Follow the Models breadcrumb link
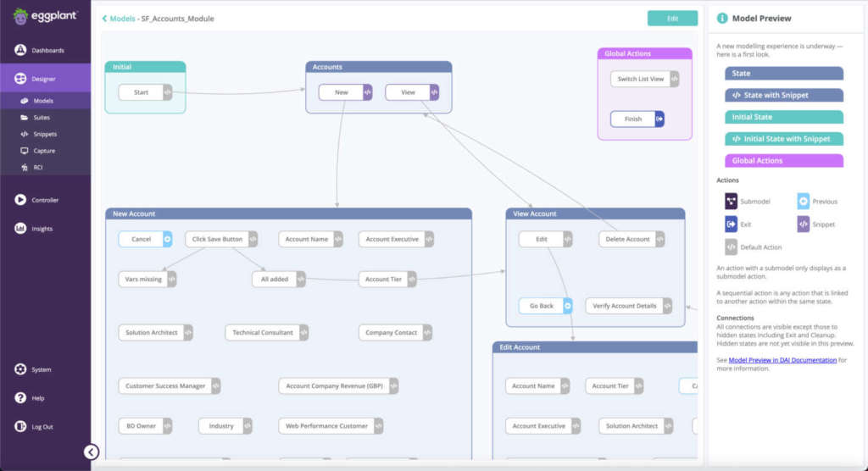The width and height of the screenshot is (868, 471). [122, 19]
